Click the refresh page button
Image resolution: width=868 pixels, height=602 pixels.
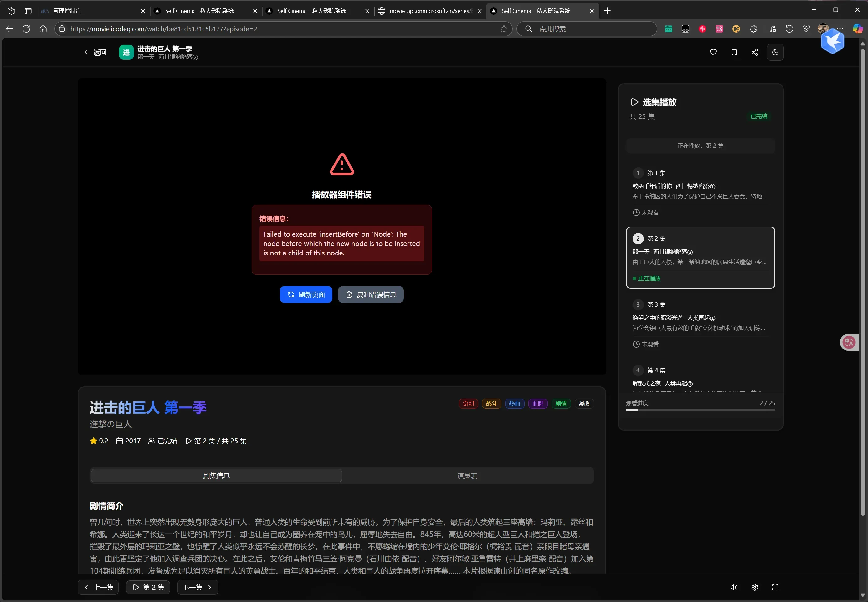pos(306,295)
